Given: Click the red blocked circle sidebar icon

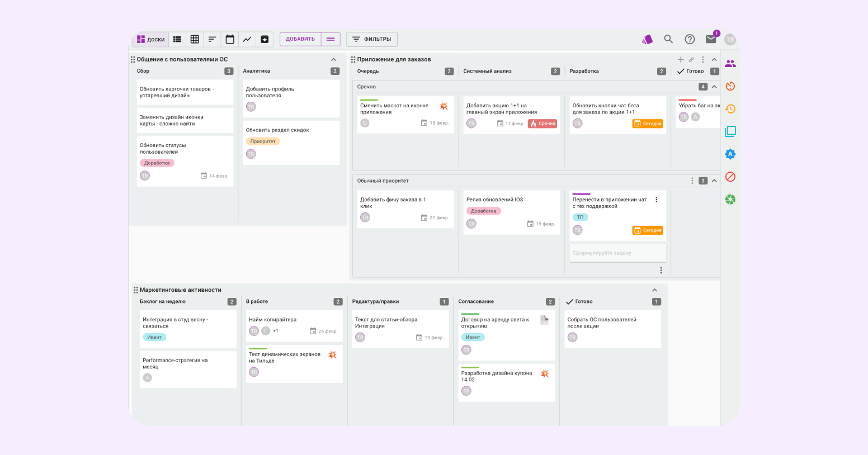Looking at the screenshot, I should (730, 177).
